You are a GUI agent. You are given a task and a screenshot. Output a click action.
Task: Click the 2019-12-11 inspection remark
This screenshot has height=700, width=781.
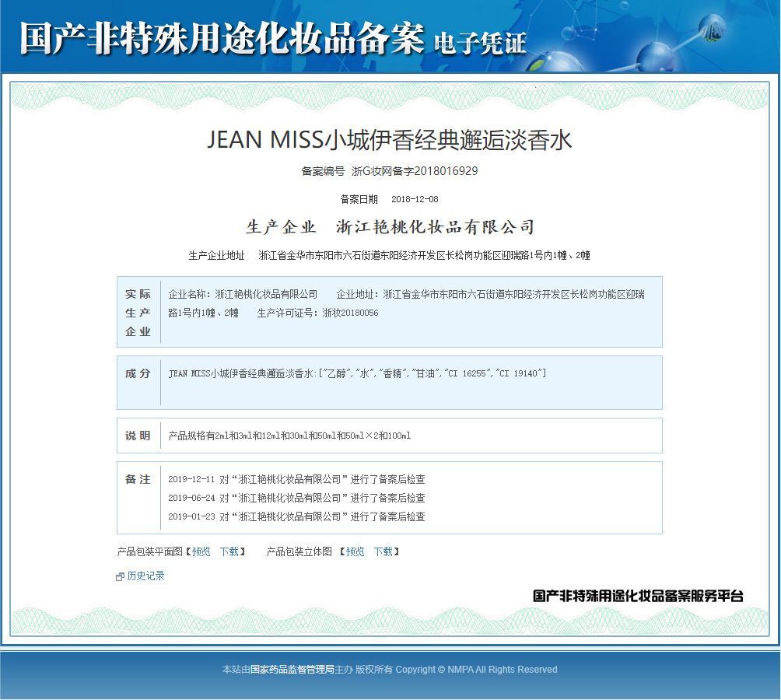pos(296,479)
